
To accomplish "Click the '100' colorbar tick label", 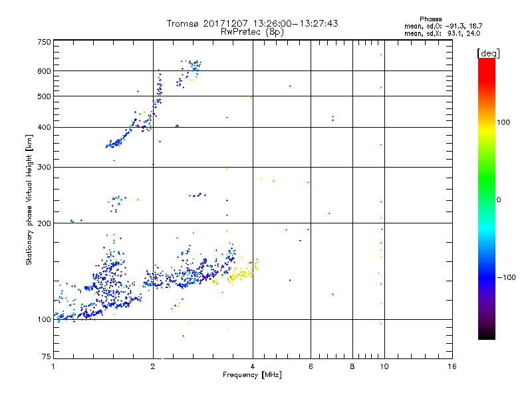I will click(503, 122).
